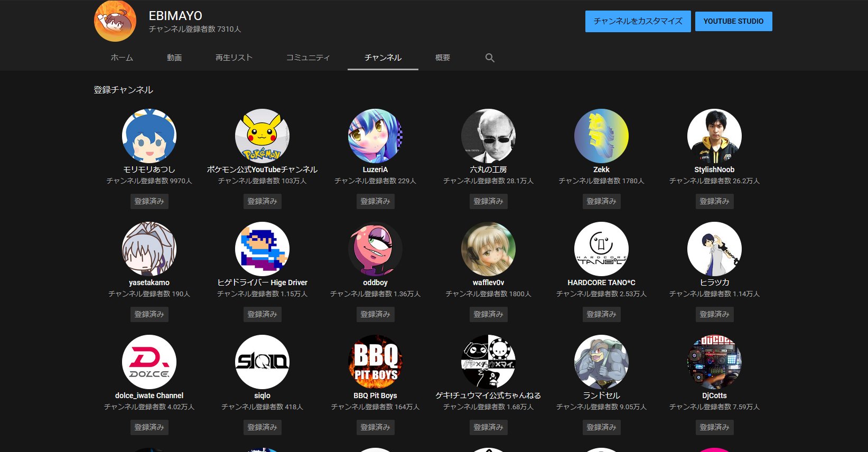Open HARDCORE TANO*C logo avatar
The height and width of the screenshot is (452, 868).
tap(601, 249)
